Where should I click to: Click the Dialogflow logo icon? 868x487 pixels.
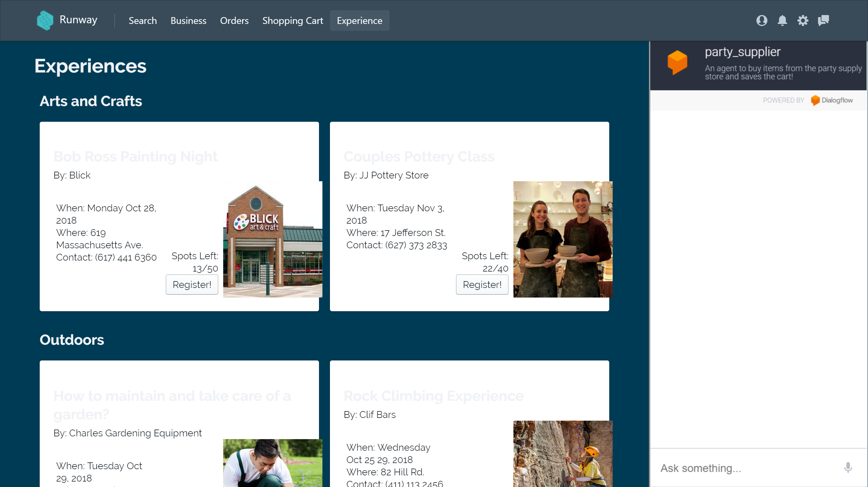click(815, 100)
